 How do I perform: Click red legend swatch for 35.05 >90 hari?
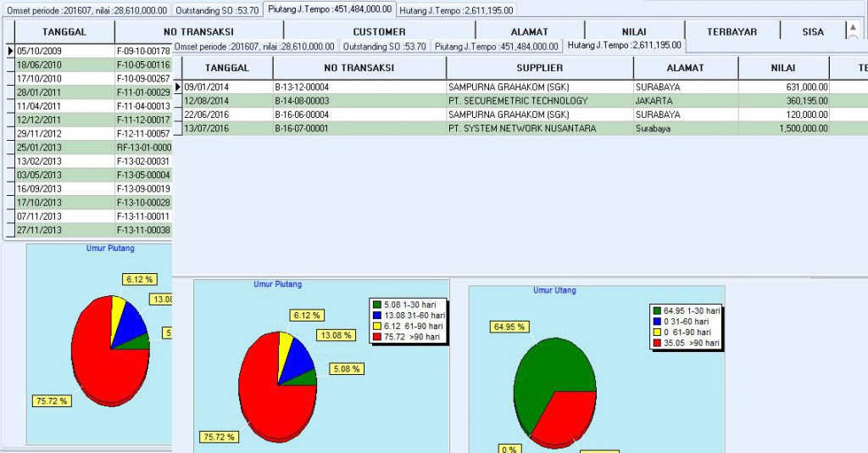point(657,344)
